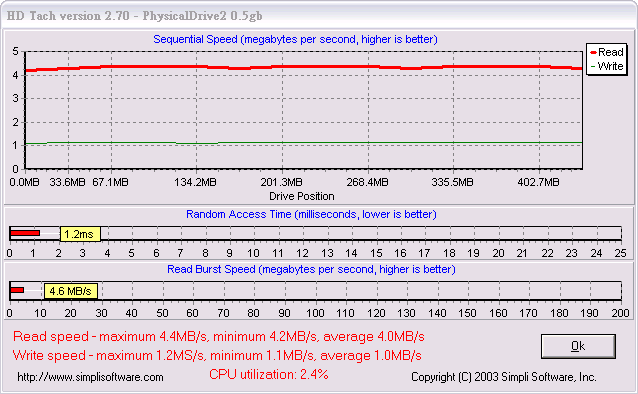The image size is (638, 394).
Task: Click the HD Tach version 2.70 title bar
Action: click(x=319, y=16)
